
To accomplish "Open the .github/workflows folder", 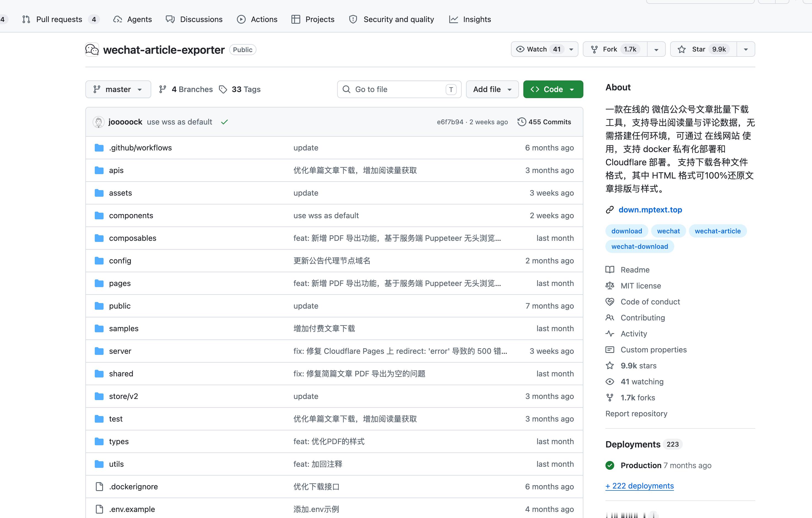I will (140, 148).
